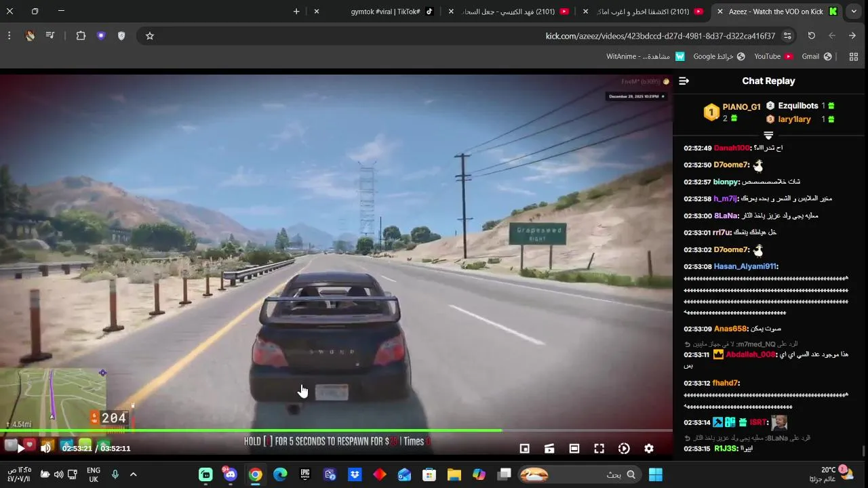The width and height of the screenshot is (868, 488).
Task: Reload the current page
Action: [811, 36]
